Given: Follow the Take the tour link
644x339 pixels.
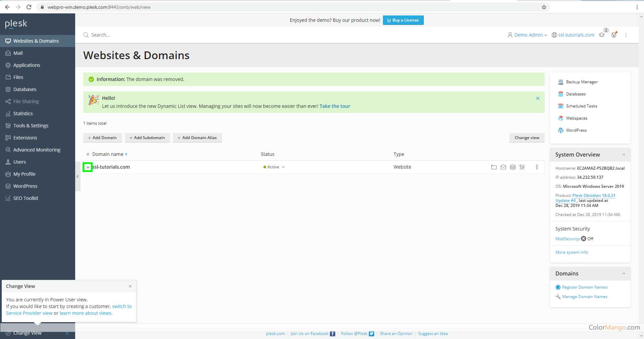Looking at the screenshot, I should click(x=335, y=106).
